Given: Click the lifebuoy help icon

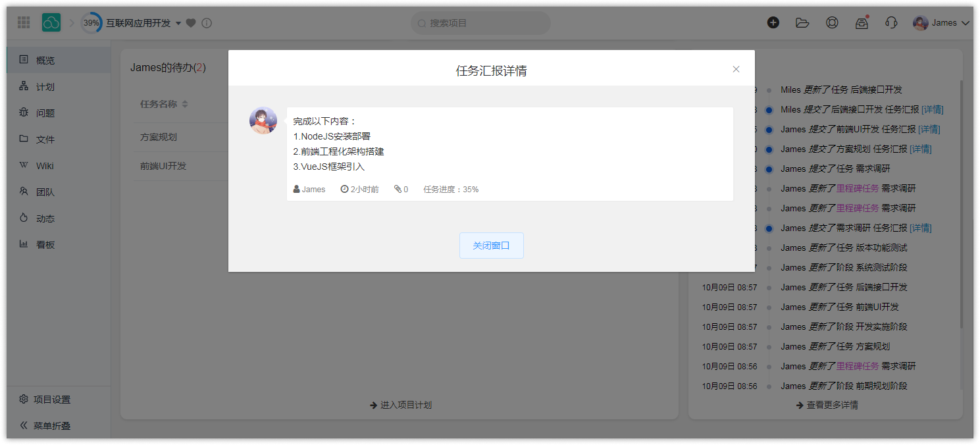Looking at the screenshot, I should (x=832, y=23).
